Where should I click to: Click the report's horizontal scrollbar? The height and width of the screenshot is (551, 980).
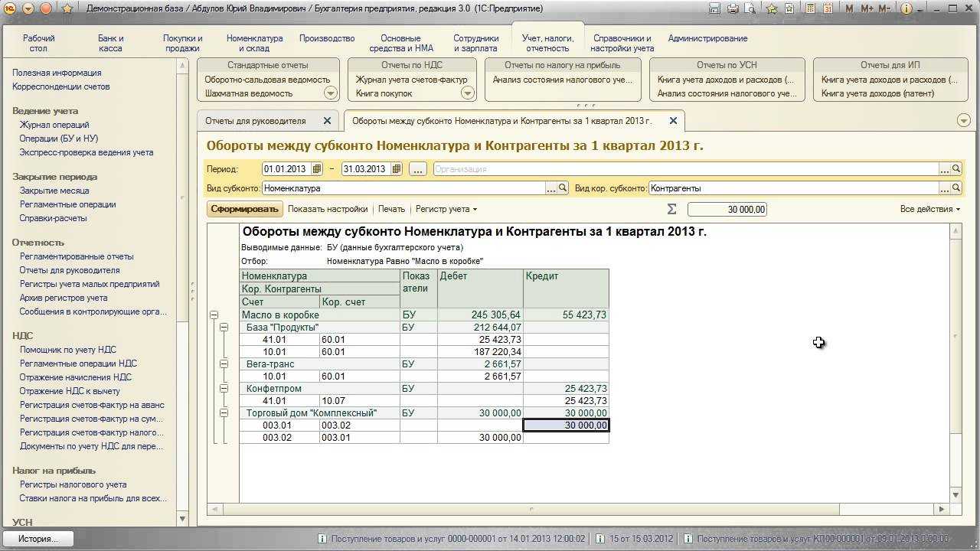578,509
